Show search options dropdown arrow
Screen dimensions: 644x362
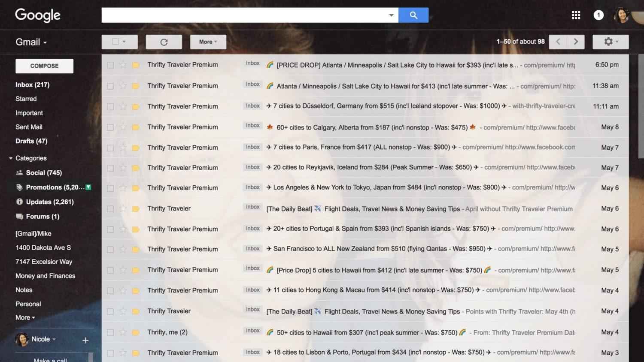[391, 15]
